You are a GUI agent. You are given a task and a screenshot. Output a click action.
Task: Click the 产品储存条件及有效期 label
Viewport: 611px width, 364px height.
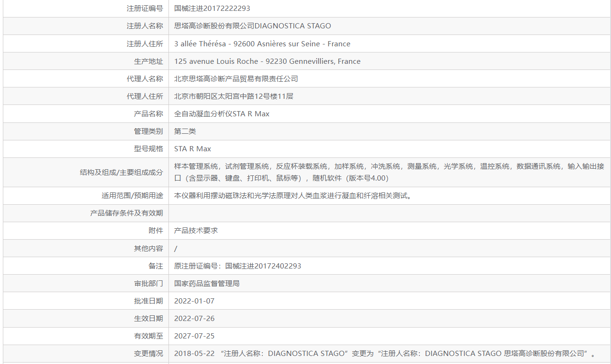click(127, 213)
